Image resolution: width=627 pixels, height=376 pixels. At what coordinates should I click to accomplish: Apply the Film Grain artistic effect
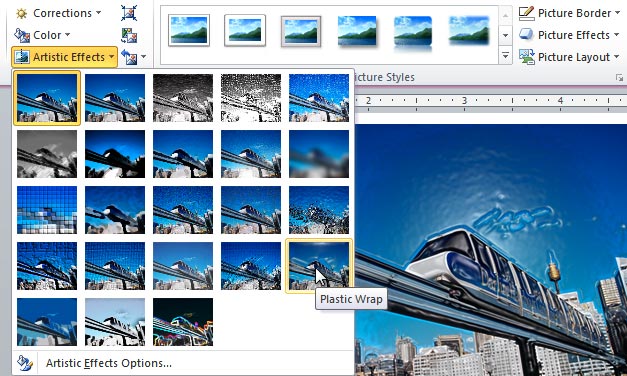point(183,210)
